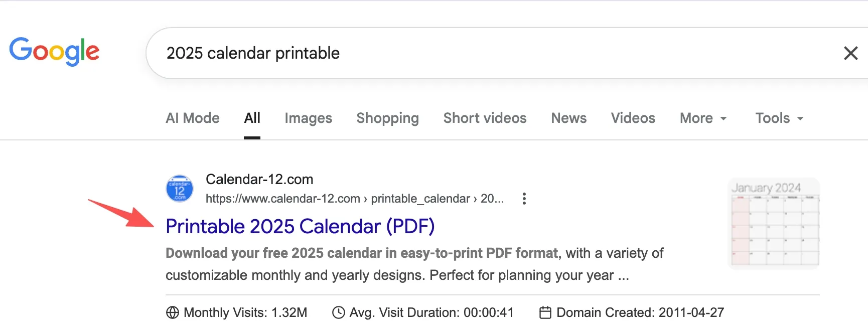
Task: Click the calendar icon beside Domain Created
Action: coord(545,312)
